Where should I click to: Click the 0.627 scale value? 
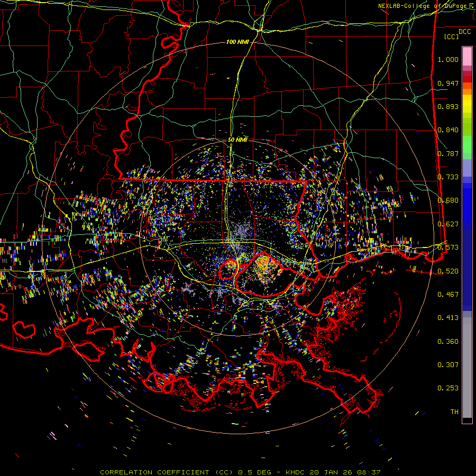click(x=448, y=224)
